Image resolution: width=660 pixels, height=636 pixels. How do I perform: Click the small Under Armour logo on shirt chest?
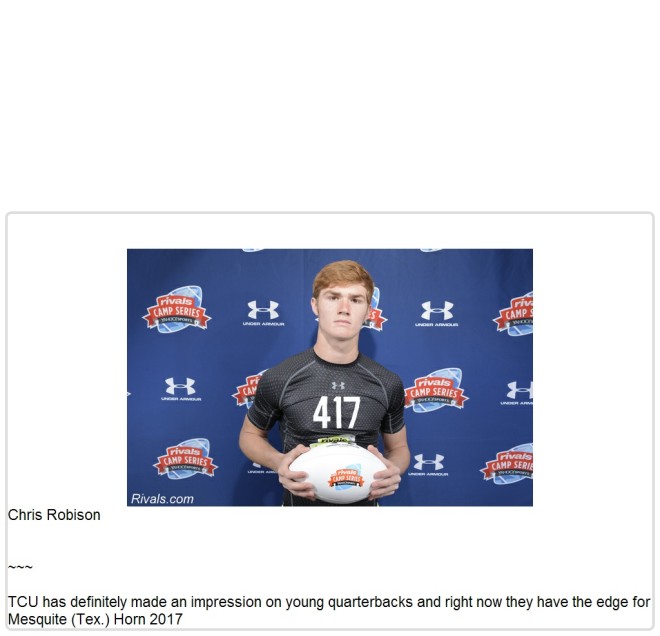coord(338,385)
